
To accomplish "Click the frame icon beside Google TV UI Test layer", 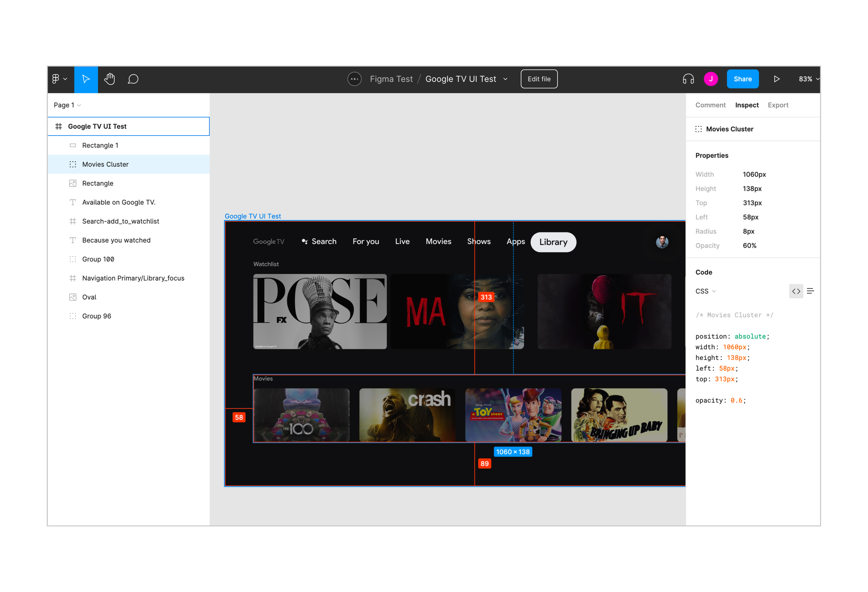I will 59,126.
